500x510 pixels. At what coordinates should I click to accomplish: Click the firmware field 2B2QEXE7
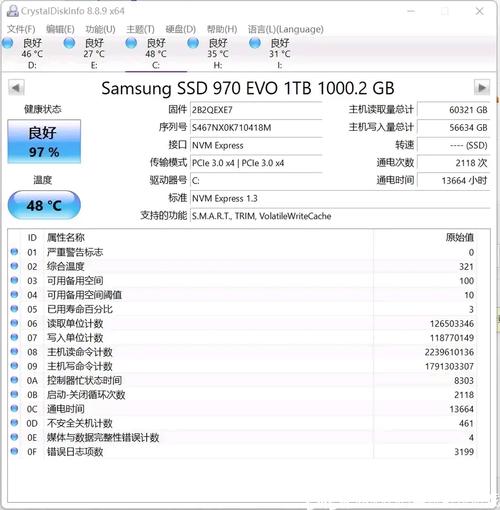click(256, 110)
